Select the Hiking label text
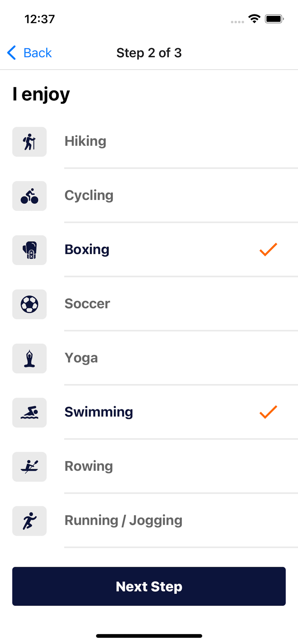This screenshot has width=298, height=644. click(x=85, y=141)
